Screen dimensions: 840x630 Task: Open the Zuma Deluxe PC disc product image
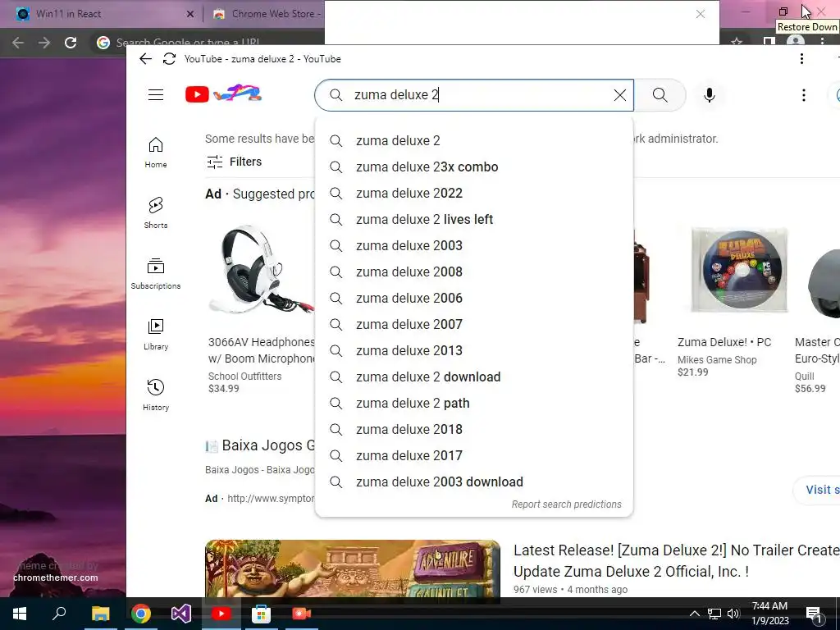pos(740,270)
